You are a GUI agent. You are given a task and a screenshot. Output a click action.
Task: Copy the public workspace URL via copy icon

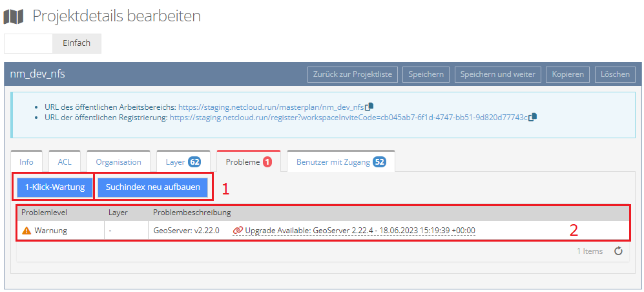point(369,106)
